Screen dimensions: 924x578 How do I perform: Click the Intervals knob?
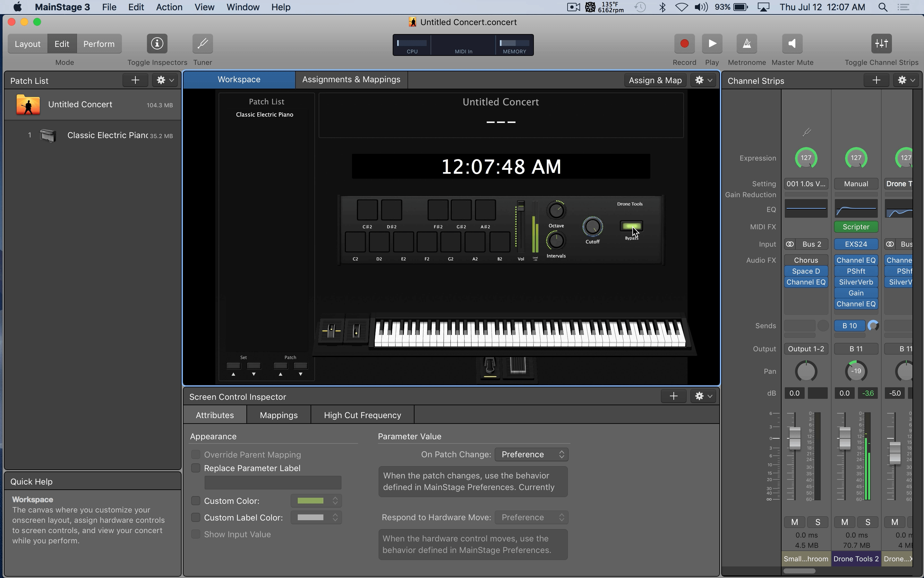point(556,241)
